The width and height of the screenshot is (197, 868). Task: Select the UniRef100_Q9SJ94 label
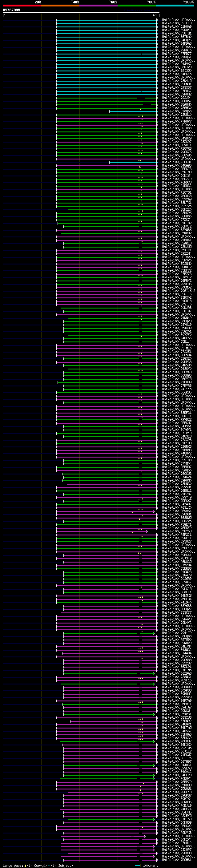(x=176, y=98)
